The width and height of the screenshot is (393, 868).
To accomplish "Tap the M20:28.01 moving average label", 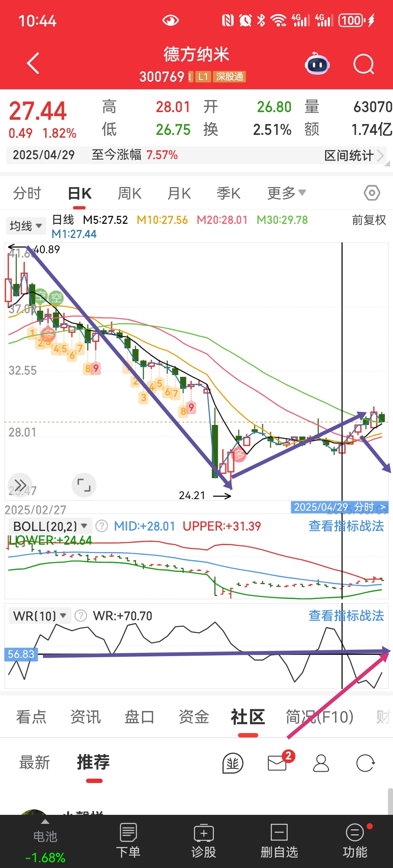I will click(x=222, y=220).
